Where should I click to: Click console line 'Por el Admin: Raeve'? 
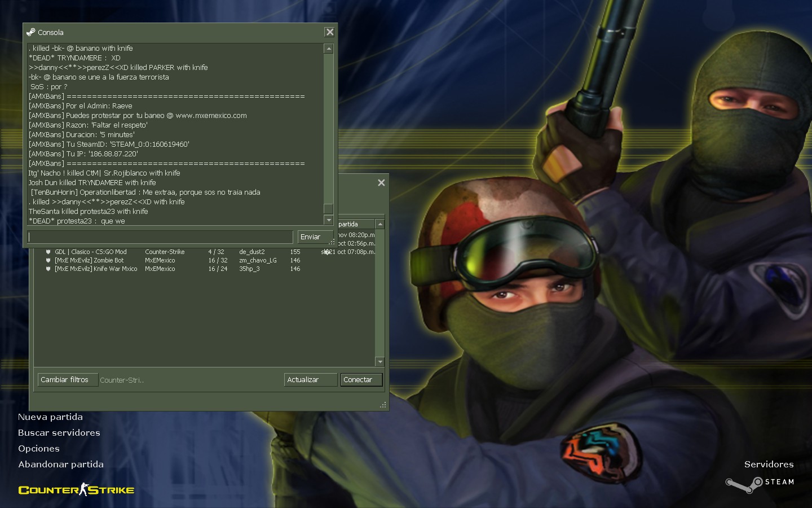point(81,106)
